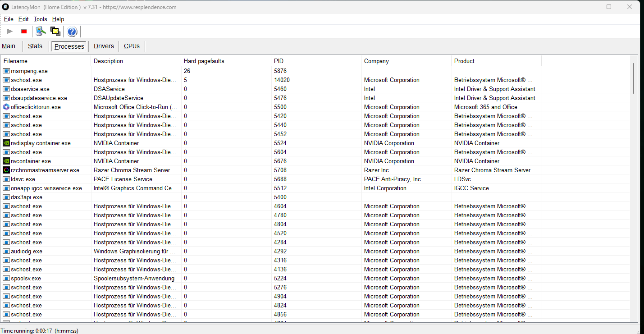Image resolution: width=644 pixels, height=334 pixels.
Task: Click Intel Corporation company cell
Action: tap(385, 188)
